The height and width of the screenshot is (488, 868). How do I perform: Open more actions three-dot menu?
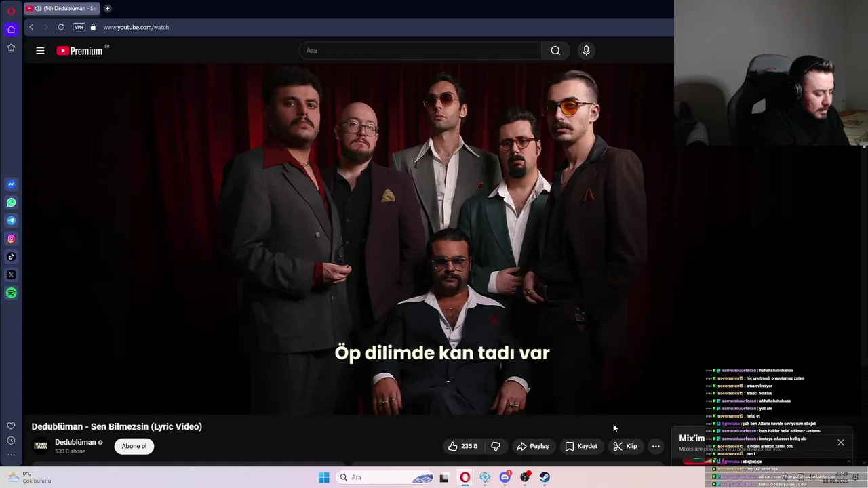[656, 446]
